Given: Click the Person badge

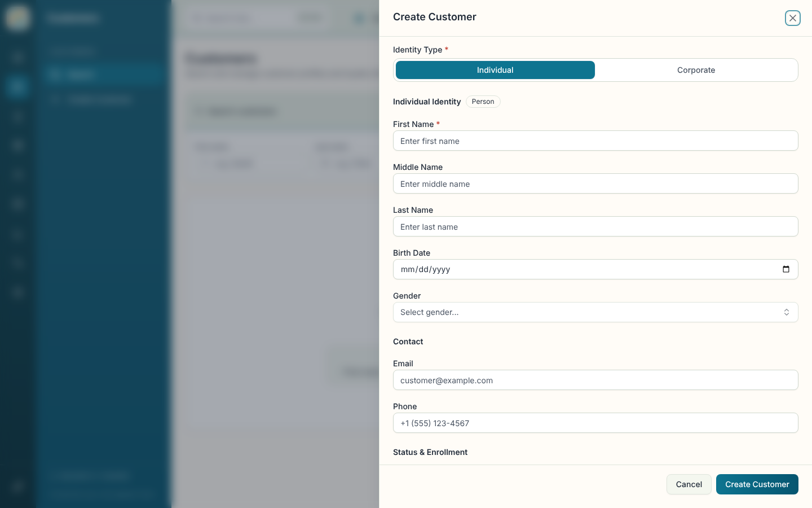Looking at the screenshot, I should click(483, 102).
